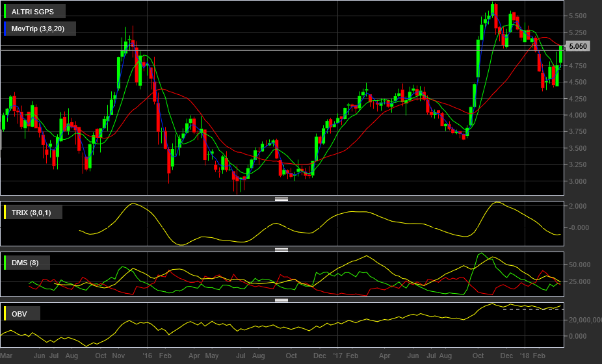Click the '16 year marker on time axis

point(147,356)
